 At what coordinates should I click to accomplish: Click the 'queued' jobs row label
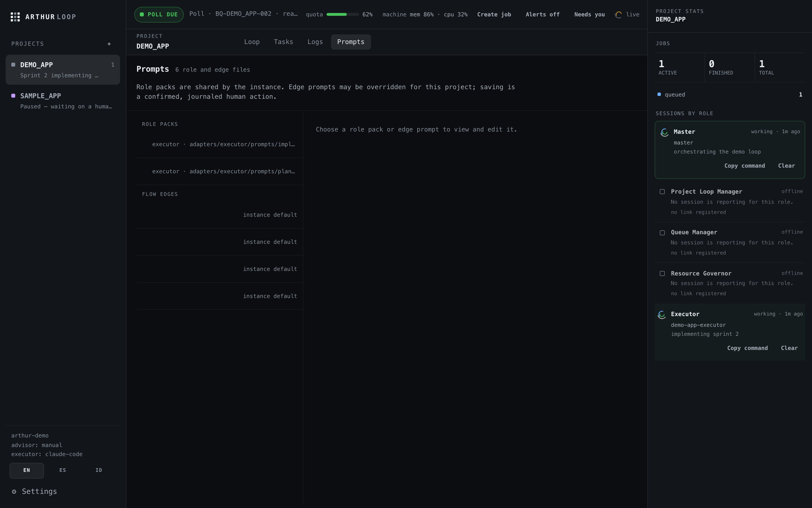pos(675,95)
